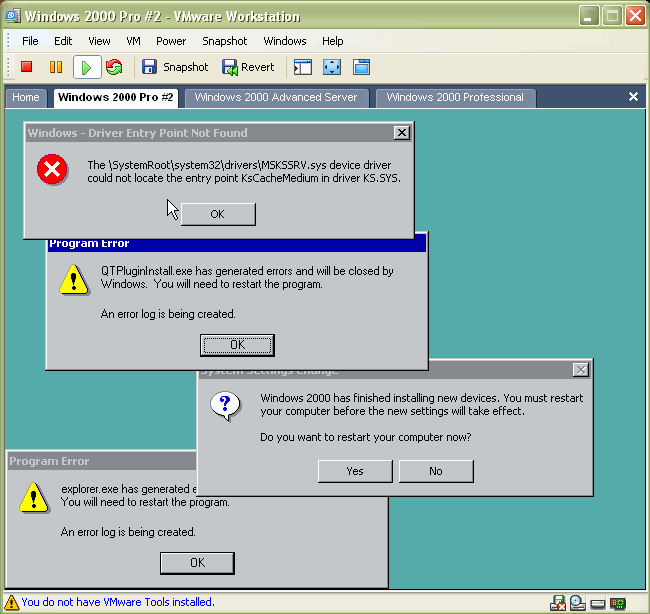This screenshot has height=614, width=650.
Task: Open the Windows menu
Action: tap(285, 41)
